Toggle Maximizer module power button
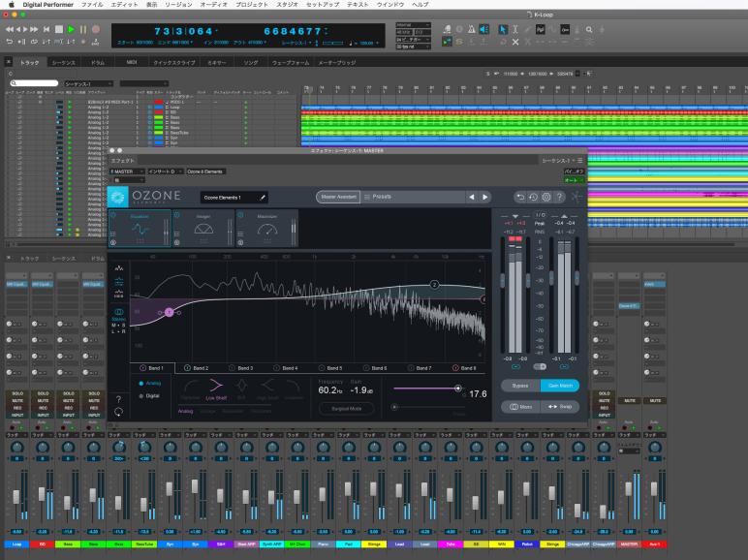 (240, 216)
